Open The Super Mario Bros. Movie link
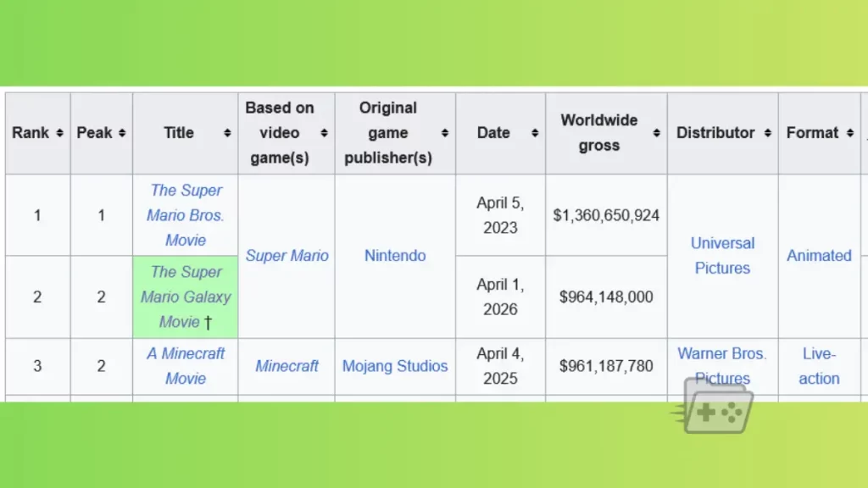Viewport: 868px width, 488px height. [186, 215]
